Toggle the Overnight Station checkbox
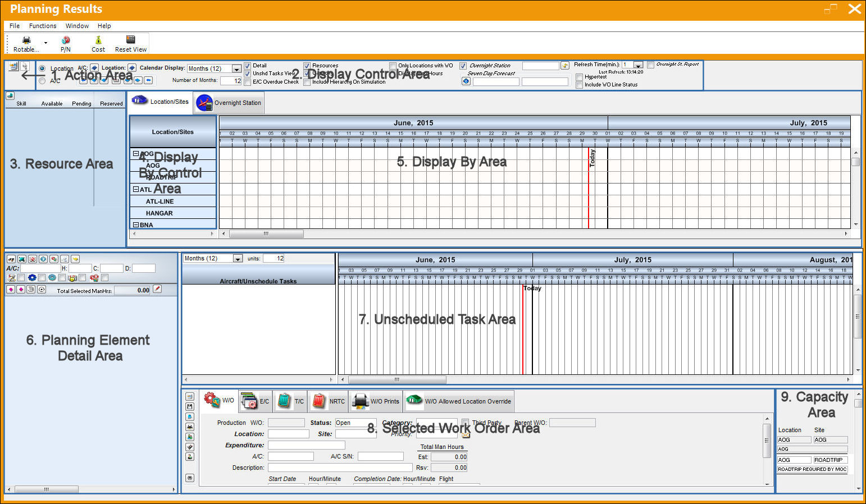 click(463, 66)
